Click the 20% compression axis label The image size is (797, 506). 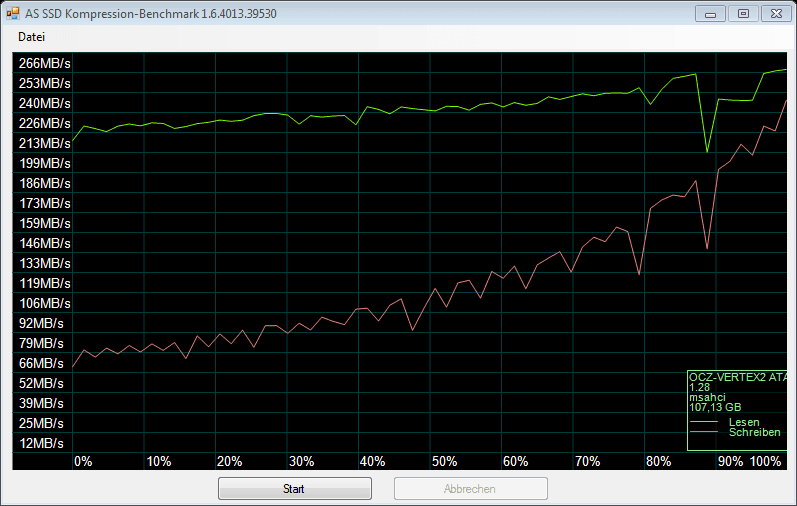pyautogui.click(x=229, y=462)
